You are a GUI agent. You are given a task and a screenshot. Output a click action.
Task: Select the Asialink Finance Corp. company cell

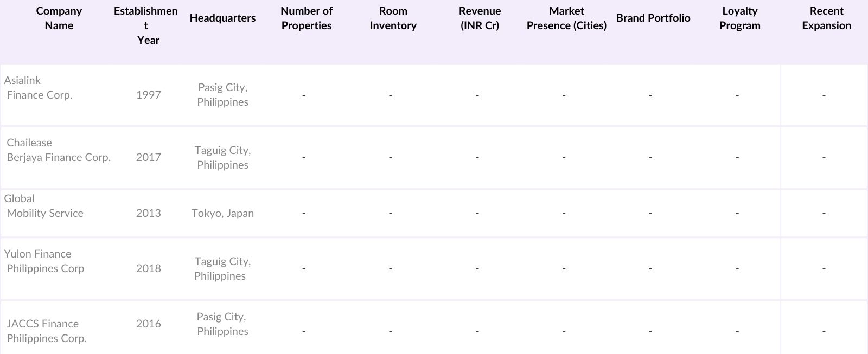[x=39, y=88]
